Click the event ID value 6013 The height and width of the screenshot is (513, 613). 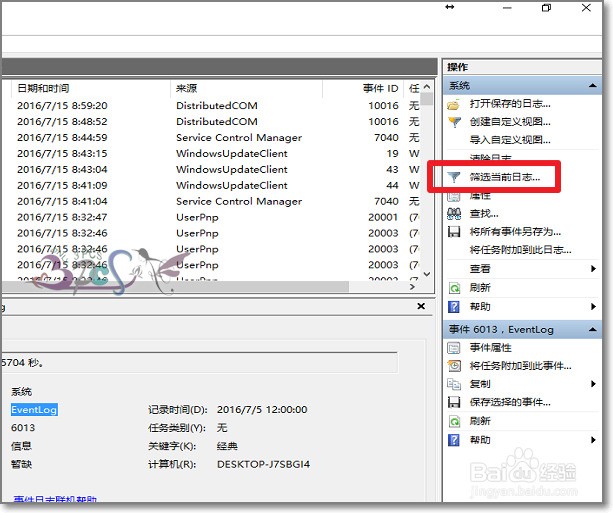click(x=23, y=428)
